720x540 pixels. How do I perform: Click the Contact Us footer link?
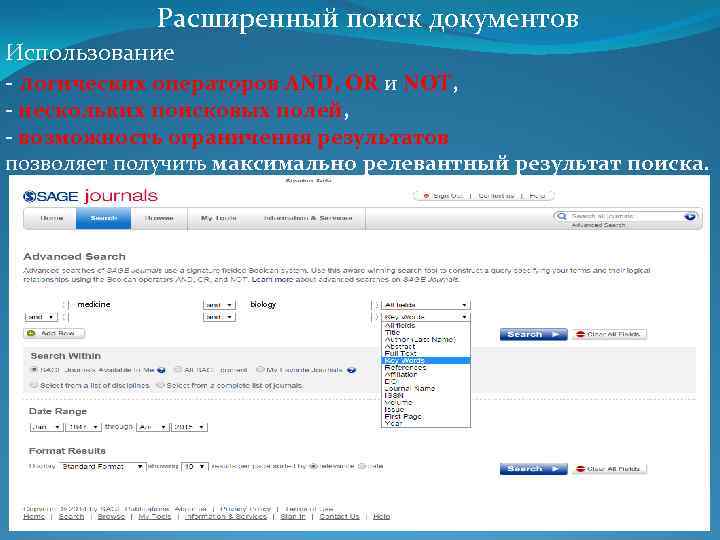click(x=339, y=517)
